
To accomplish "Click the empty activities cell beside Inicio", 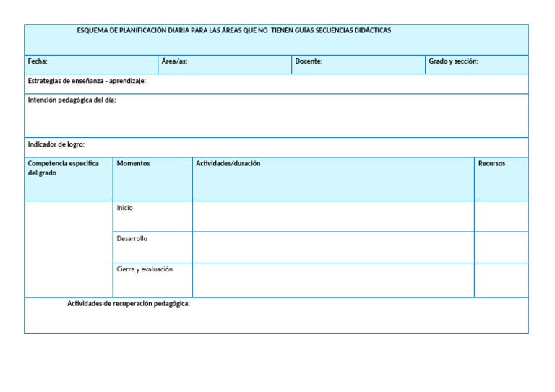I will [333, 217].
